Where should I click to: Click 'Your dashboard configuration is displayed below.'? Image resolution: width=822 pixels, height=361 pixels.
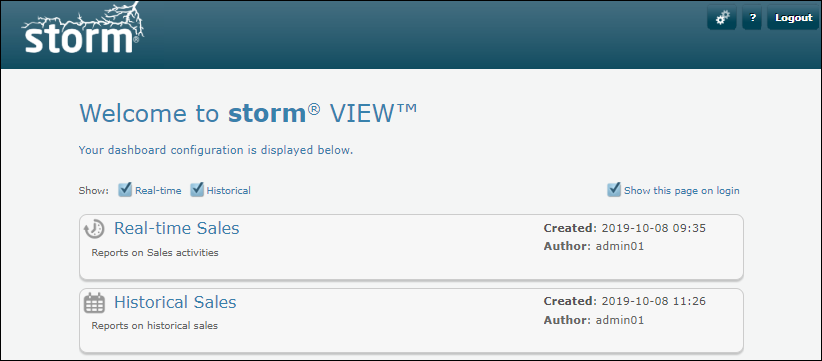tap(216, 150)
